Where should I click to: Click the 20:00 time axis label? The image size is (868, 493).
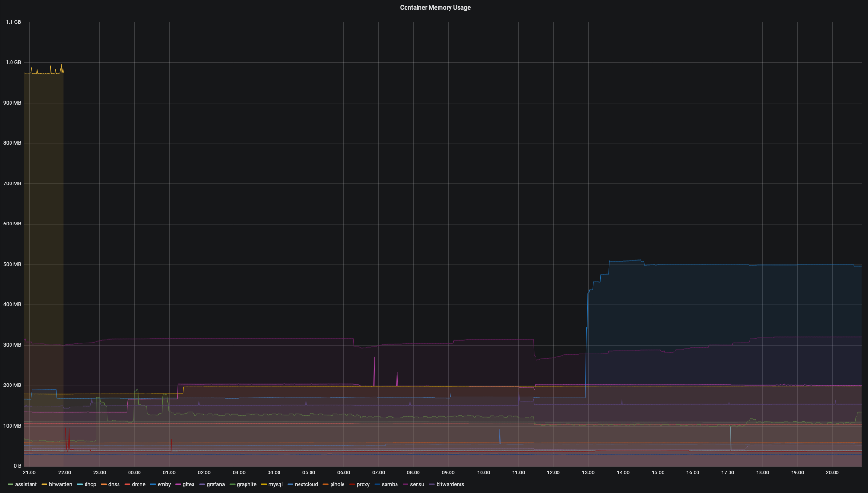(x=832, y=472)
